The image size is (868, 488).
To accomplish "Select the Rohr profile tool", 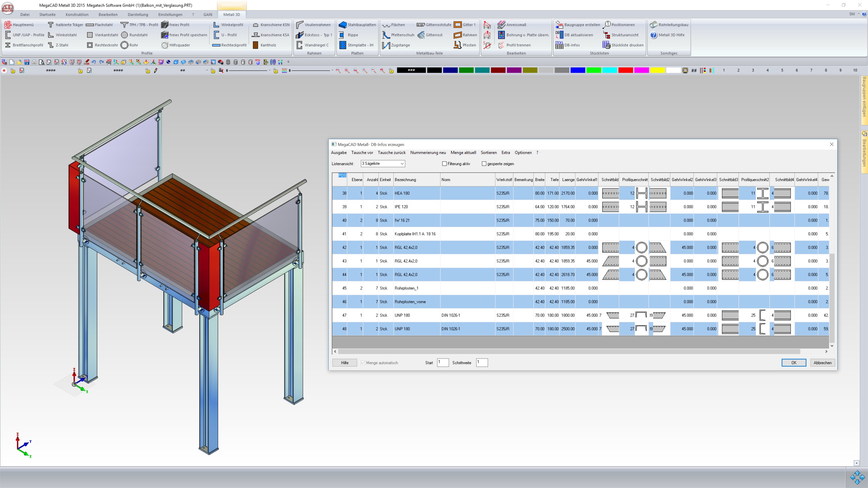I will click(130, 45).
